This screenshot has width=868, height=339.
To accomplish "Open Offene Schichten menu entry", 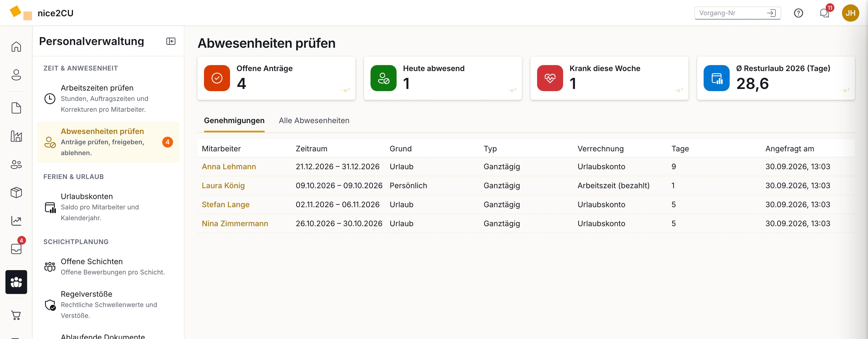I will pos(108,267).
